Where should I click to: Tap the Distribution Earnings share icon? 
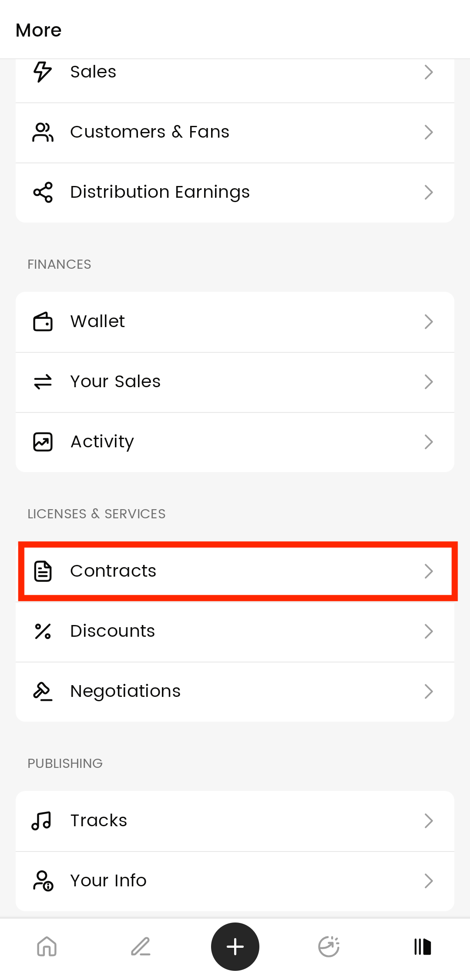pyautogui.click(x=43, y=192)
